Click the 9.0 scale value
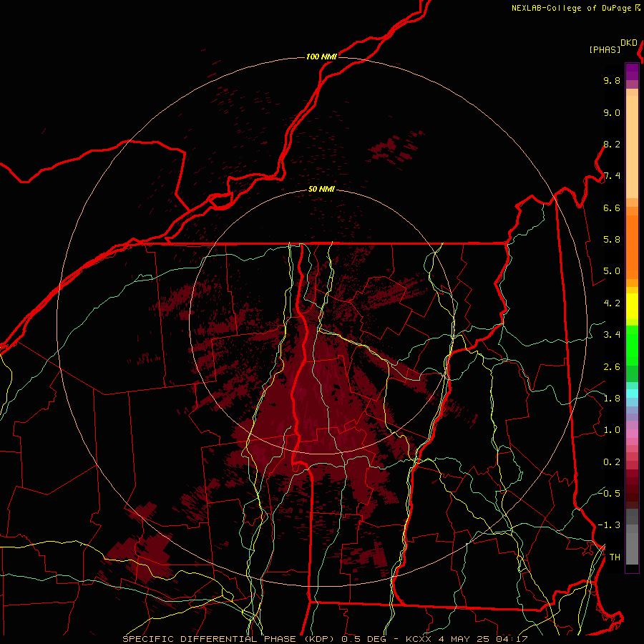Screen dimensions: 644x644 click(612, 112)
